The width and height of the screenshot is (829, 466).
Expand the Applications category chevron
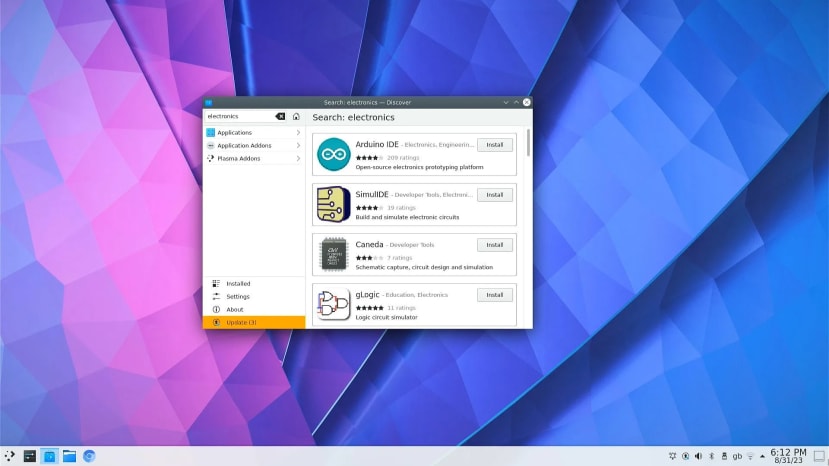(x=298, y=133)
